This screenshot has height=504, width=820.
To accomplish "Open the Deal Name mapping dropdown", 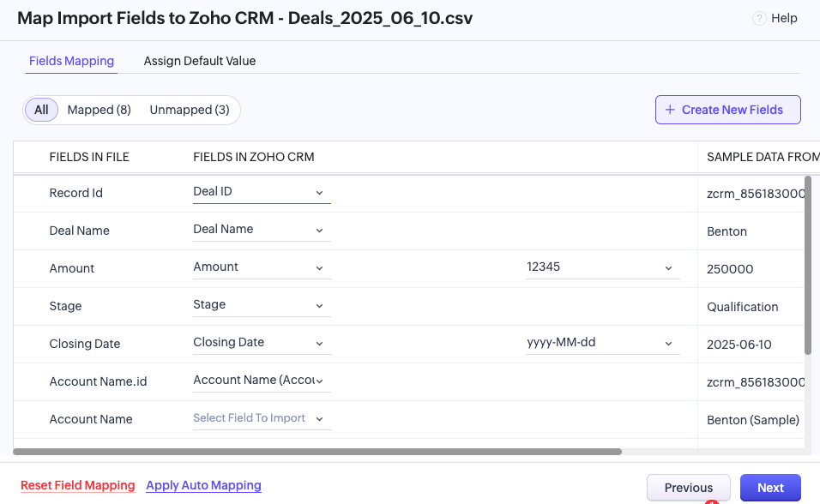I will tap(262, 230).
